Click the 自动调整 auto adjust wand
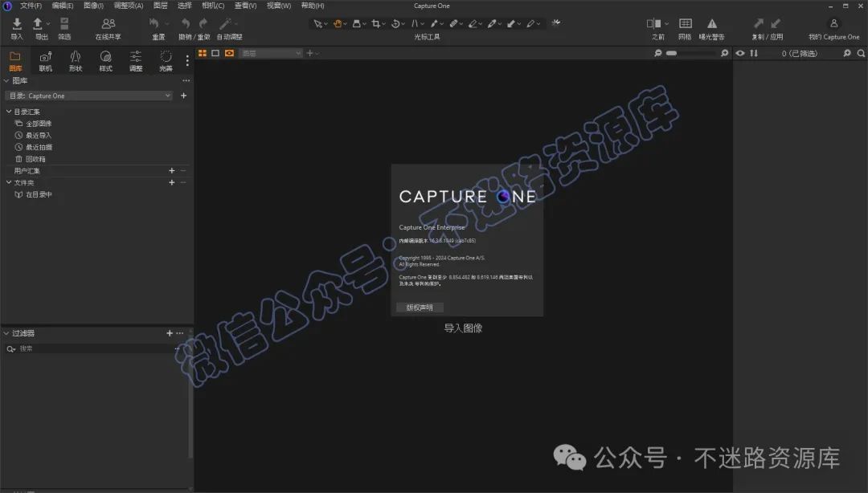Image resolution: width=868 pixels, height=493 pixels. 225,23
